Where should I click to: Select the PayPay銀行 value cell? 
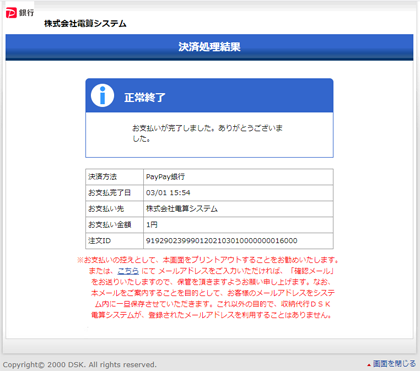click(238, 177)
